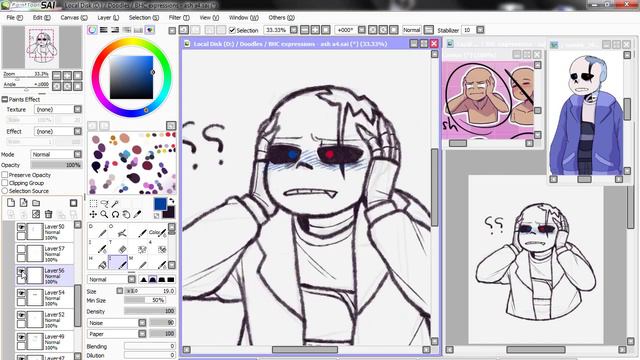Open the Others menu

(x=282, y=18)
